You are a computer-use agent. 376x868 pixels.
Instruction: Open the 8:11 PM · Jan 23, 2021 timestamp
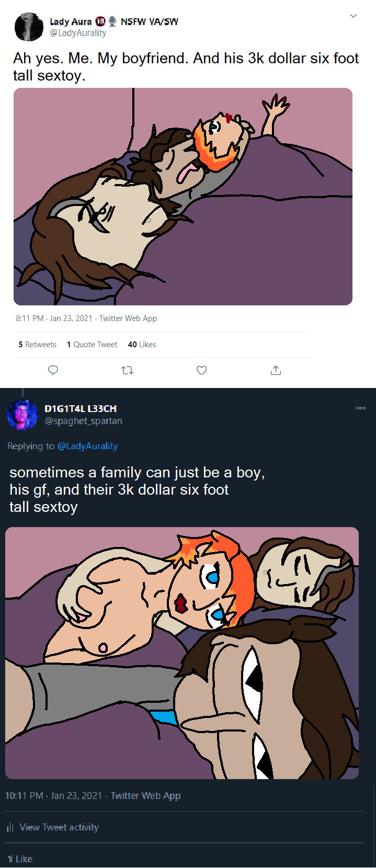[x=54, y=318]
